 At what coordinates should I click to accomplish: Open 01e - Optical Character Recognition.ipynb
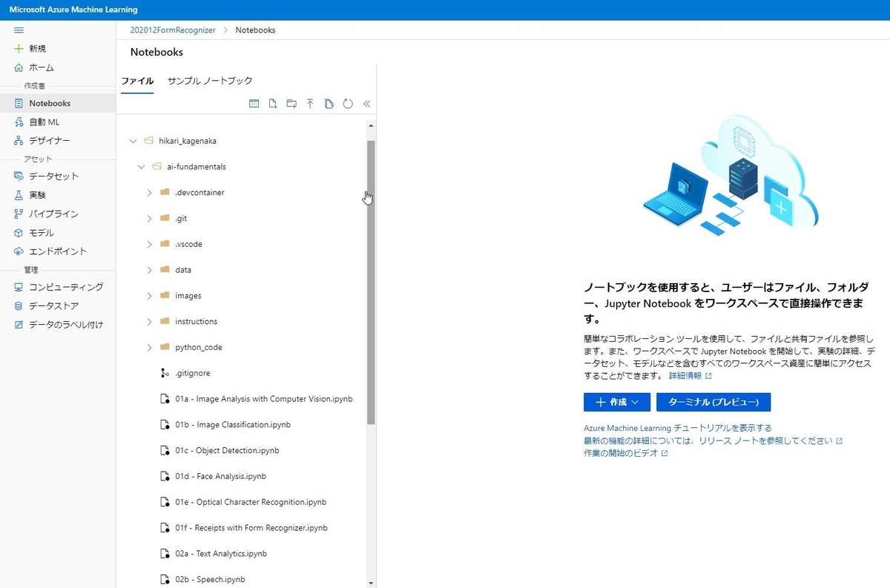(251, 502)
